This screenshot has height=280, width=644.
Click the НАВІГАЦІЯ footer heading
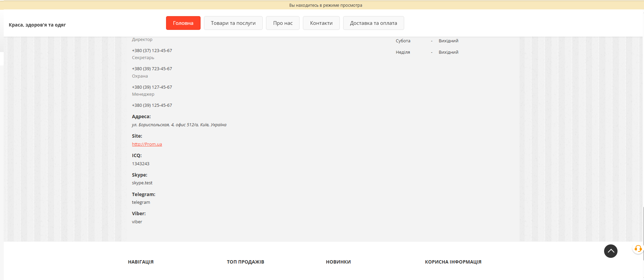click(141, 262)
